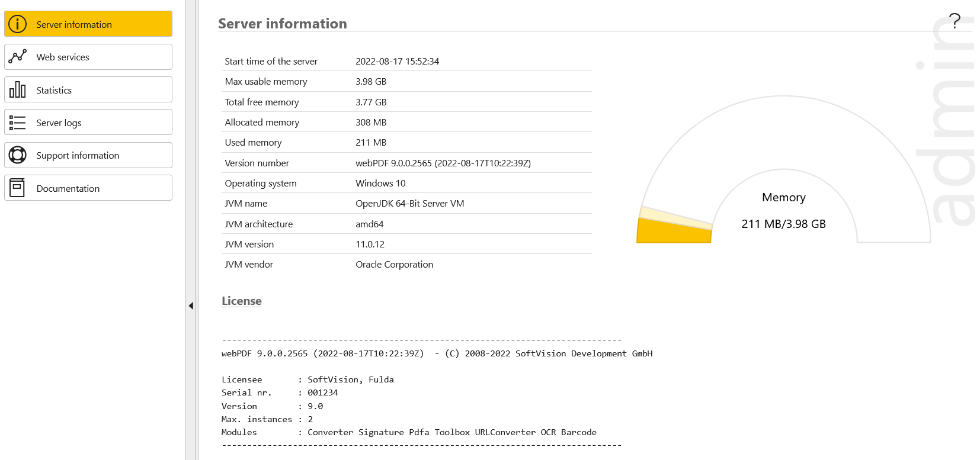Collapse the sidebar with the arrow handle
The width and height of the screenshot is (980, 460).
(191, 305)
